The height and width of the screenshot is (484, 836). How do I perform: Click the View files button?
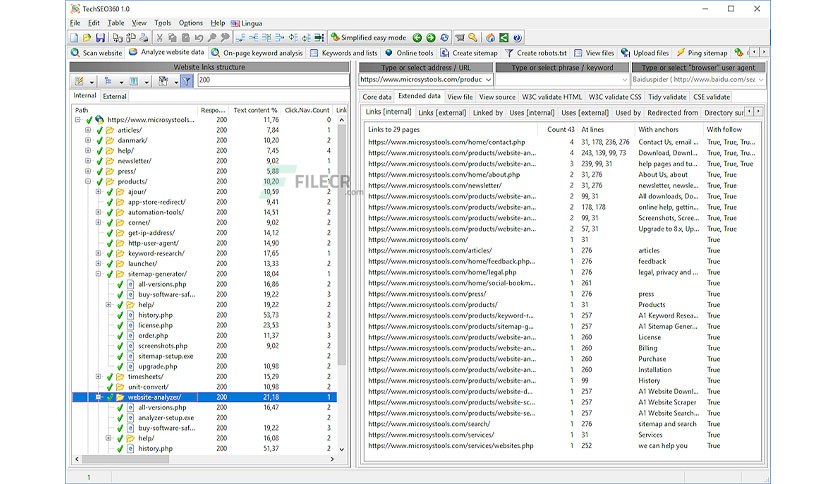click(594, 53)
